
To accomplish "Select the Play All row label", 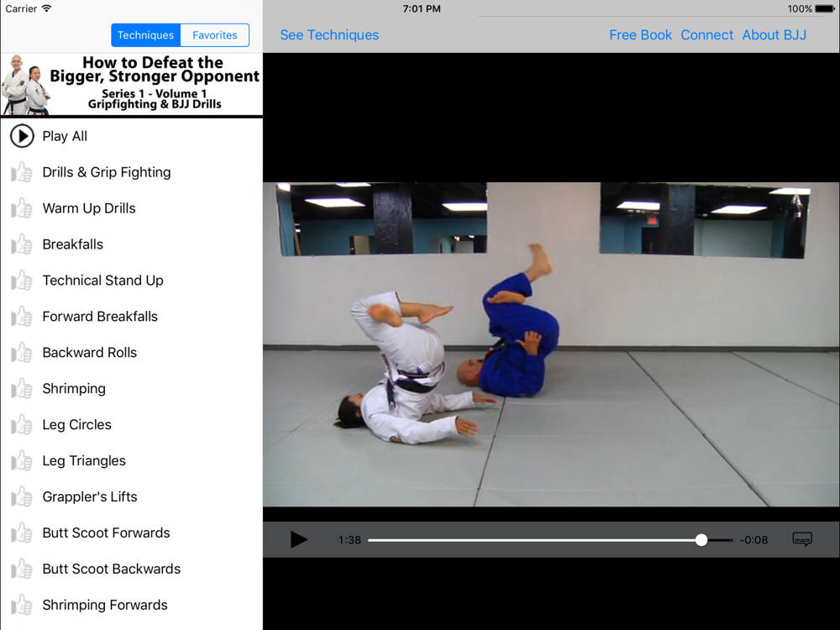I will (x=65, y=136).
